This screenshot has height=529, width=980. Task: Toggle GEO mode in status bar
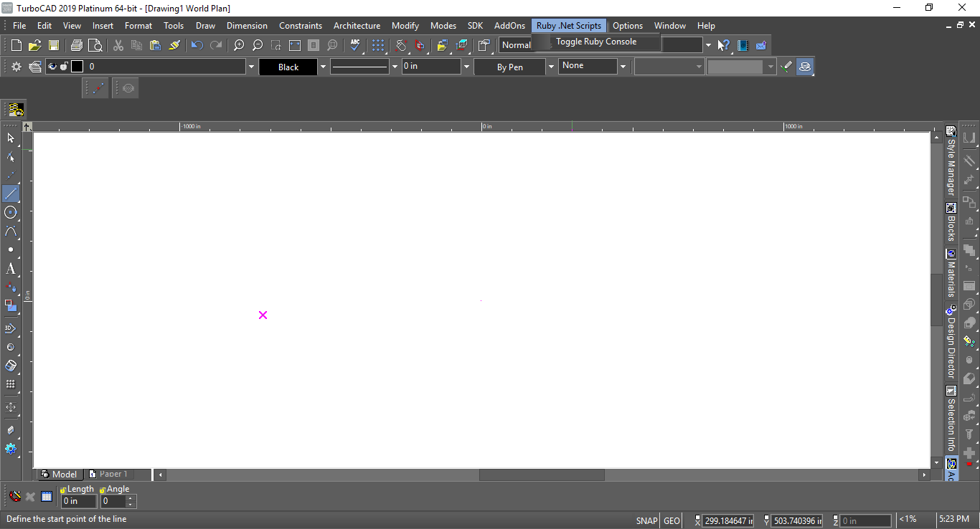coord(672,521)
